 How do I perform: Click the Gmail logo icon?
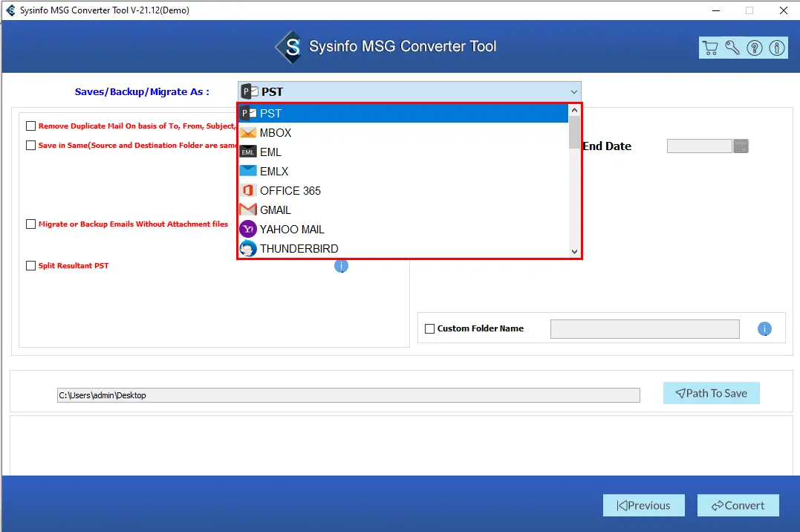click(x=248, y=210)
